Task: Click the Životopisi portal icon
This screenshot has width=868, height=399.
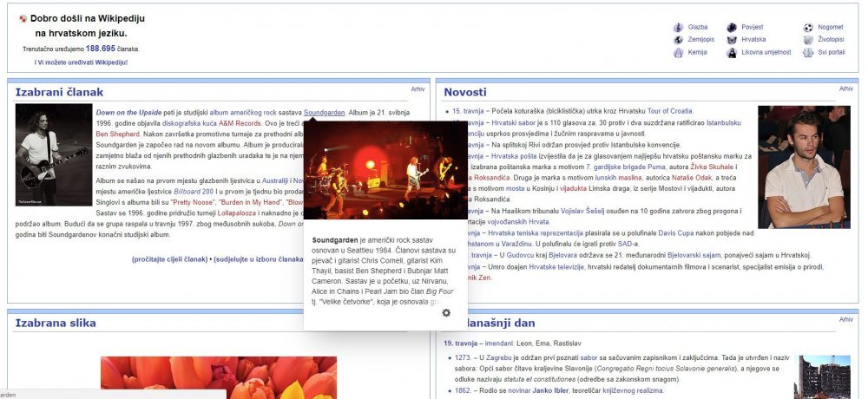Action: pos(809,40)
